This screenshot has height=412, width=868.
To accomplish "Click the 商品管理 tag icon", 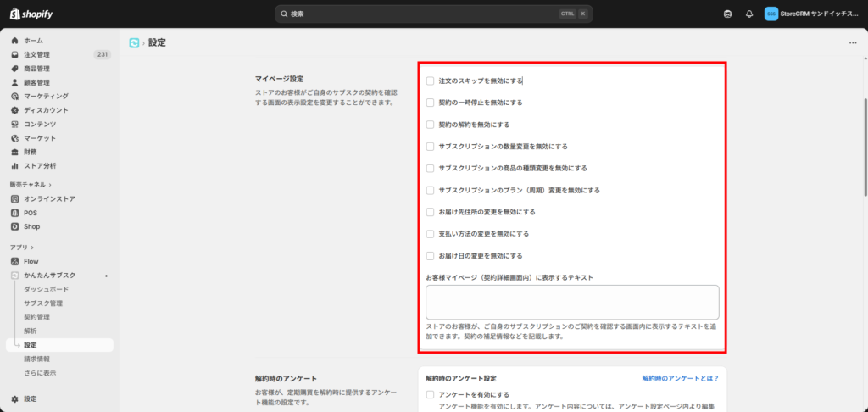I will click(x=15, y=69).
